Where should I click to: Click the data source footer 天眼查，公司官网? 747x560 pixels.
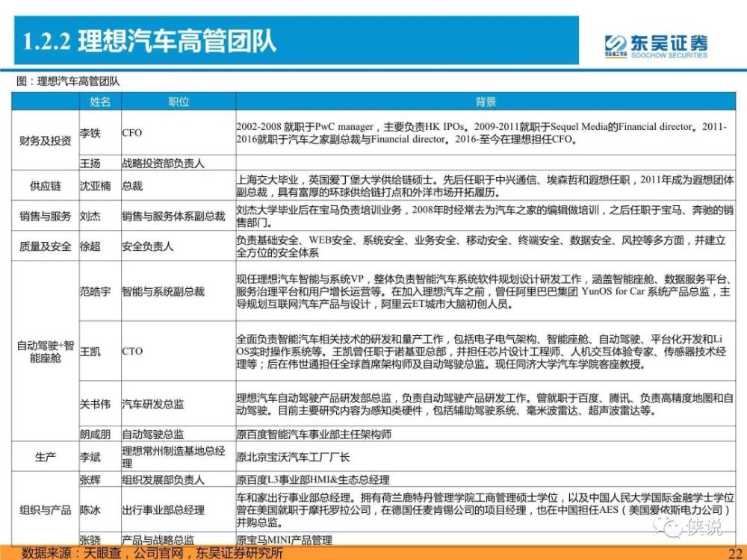click(x=152, y=553)
